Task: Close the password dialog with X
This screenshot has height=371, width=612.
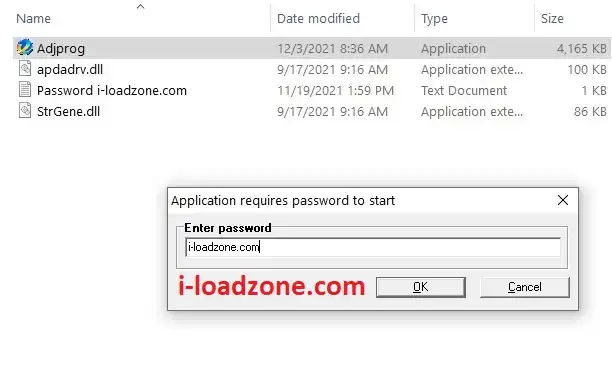Action: (x=563, y=200)
